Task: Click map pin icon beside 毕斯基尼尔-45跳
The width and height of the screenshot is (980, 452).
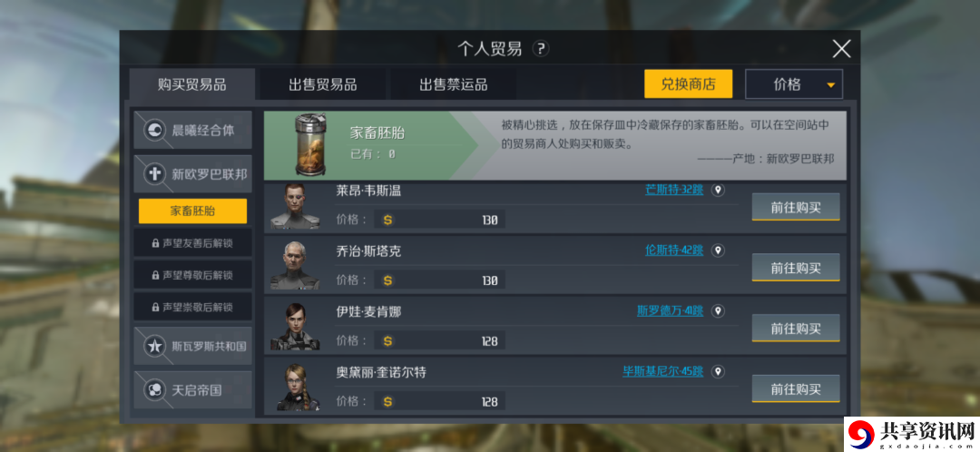Action: tap(718, 372)
